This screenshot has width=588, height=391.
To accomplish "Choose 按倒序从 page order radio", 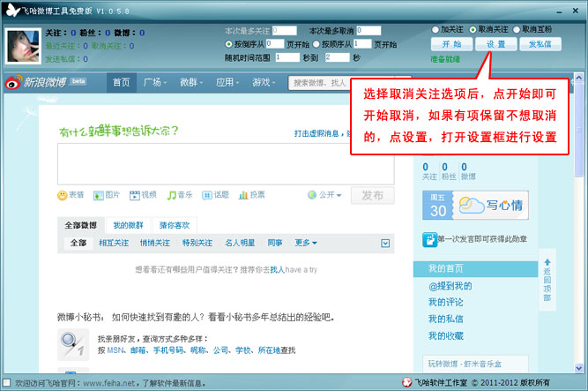I will click(228, 44).
